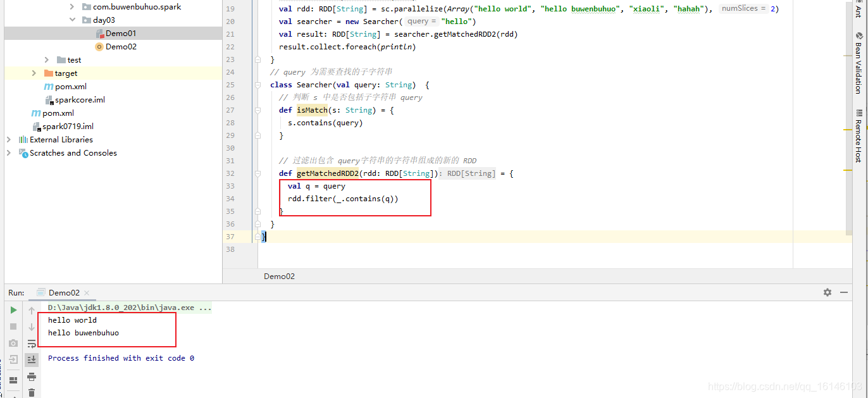Select spark0719.iml file
The image size is (868, 398).
[68, 126]
